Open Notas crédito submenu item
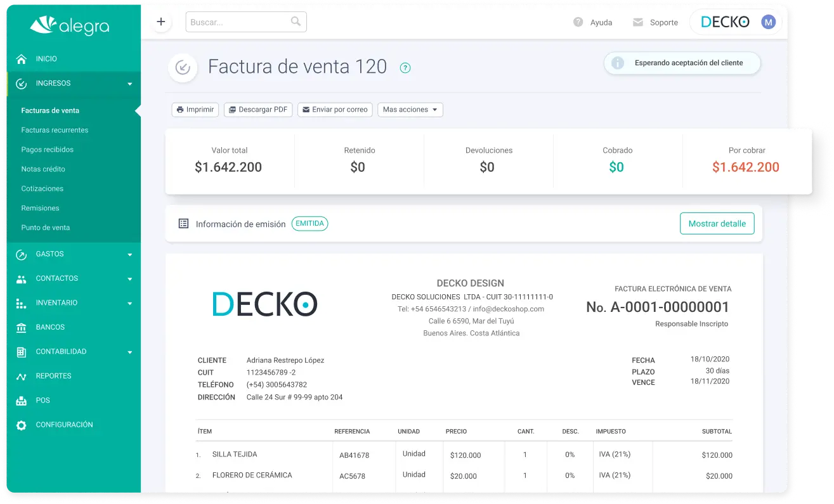 point(43,169)
